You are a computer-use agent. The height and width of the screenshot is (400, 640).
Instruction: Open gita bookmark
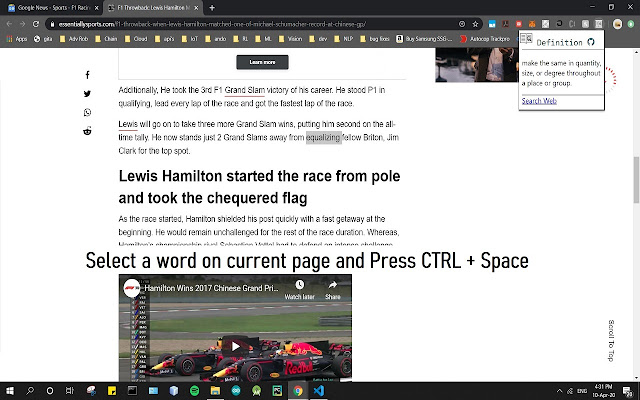pos(43,39)
